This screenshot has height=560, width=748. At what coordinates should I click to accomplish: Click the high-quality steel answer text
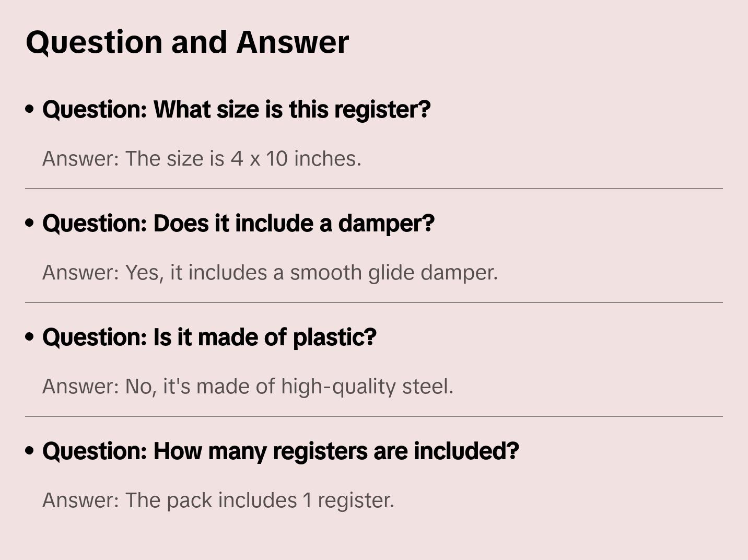click(x=248, y=387)
